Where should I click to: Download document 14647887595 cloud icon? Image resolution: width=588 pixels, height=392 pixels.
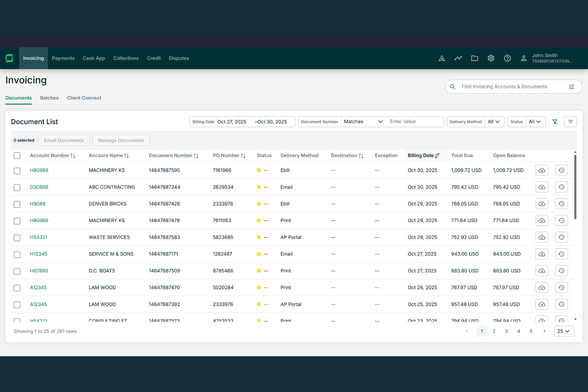542,170
